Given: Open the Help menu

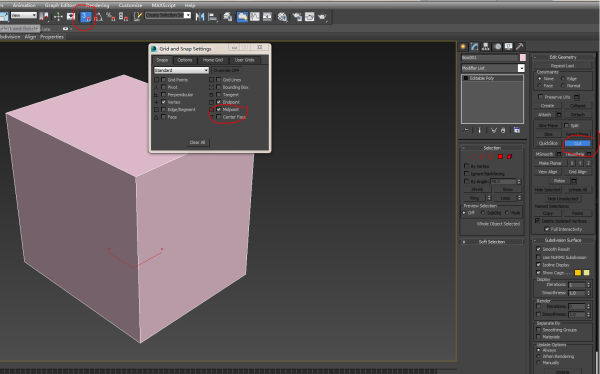Looking at the screenshot, I should [x=190, y=5].
